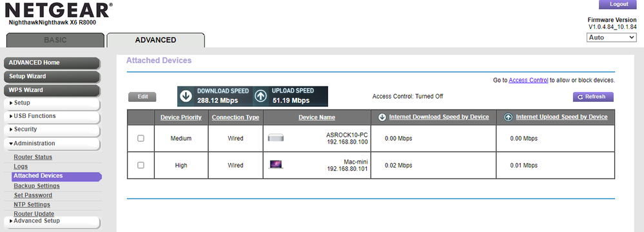The image size is (644, 232).
Task: Sort by Connection Type column
Action: pyautogui.click(x=235, y=117)
